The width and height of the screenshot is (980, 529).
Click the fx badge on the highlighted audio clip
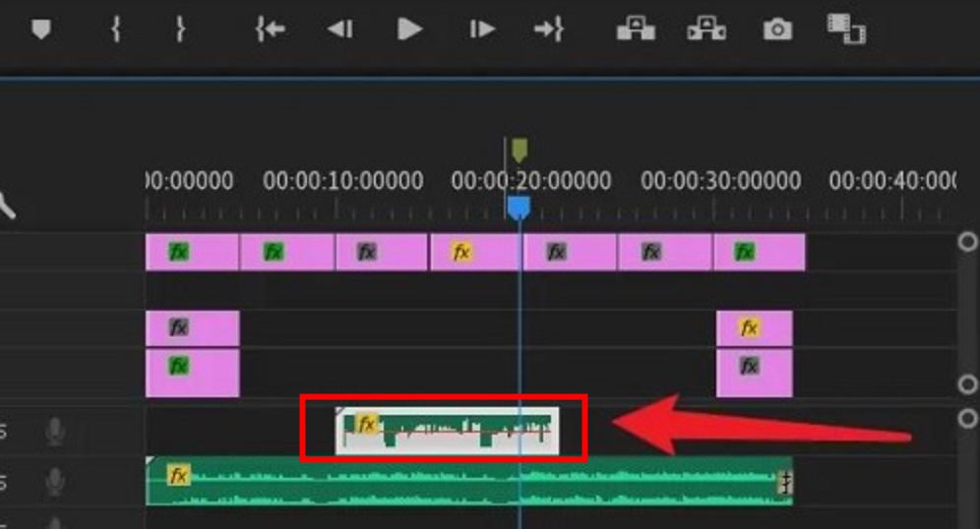(x=366, y=424)
